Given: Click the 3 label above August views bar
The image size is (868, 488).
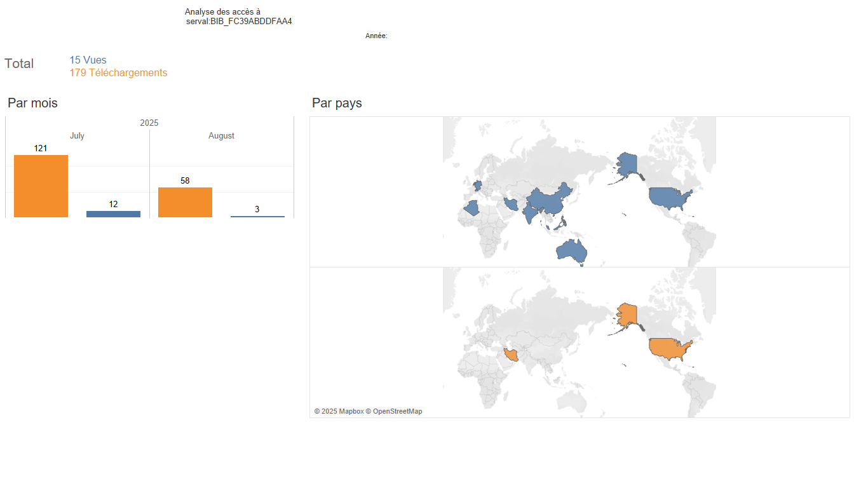Looking at the screenshot, I should (x=257, y=209).
